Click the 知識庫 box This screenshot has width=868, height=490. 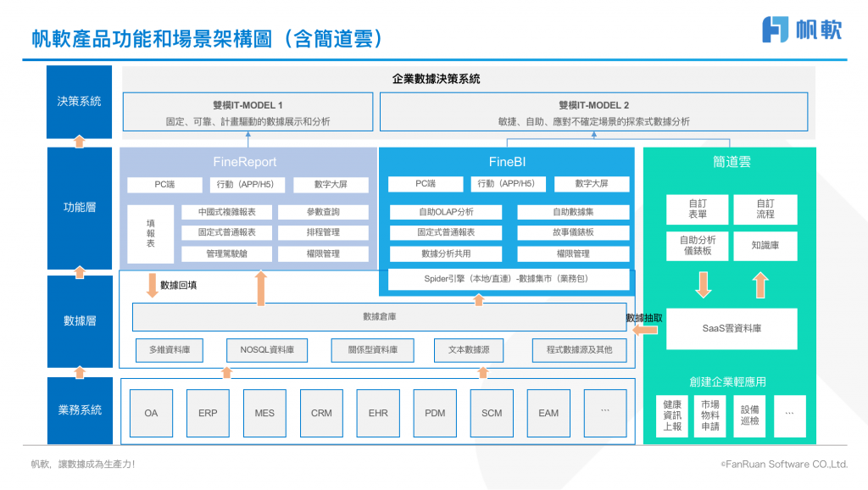pos(765,246)
